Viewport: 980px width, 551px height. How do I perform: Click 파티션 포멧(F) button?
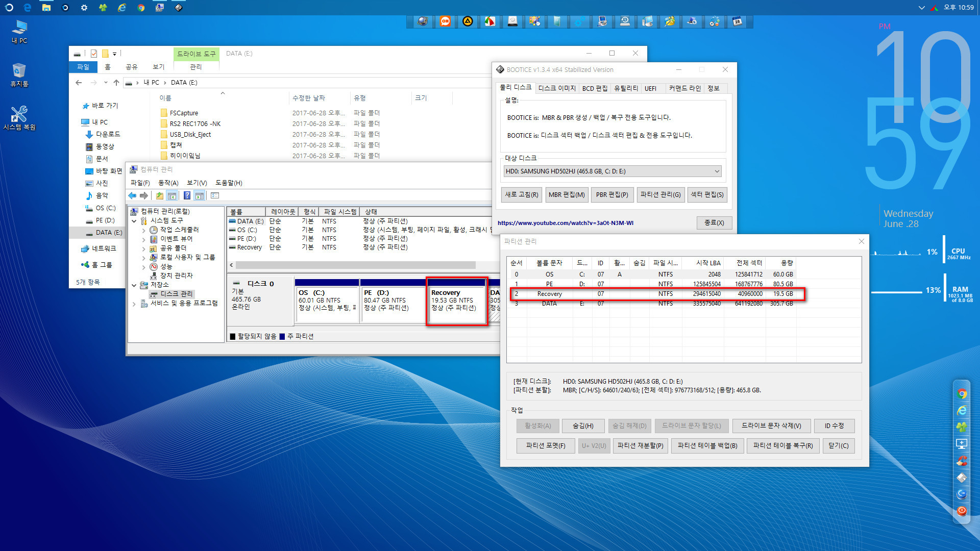point(546,446)
